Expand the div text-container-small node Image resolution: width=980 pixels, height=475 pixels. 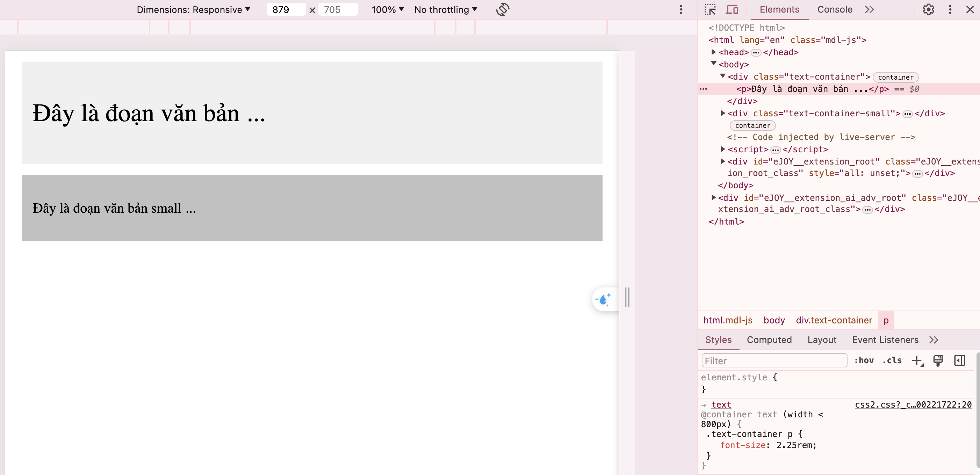[723, 113]
